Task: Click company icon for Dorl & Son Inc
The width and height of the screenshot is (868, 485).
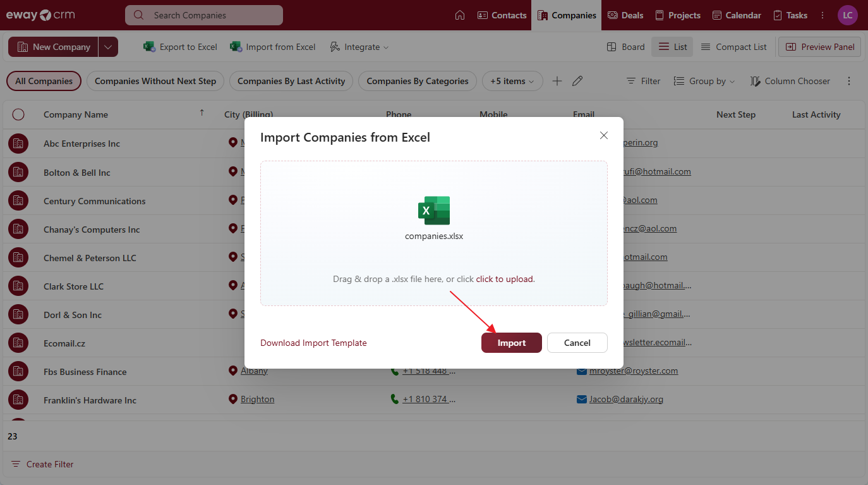Action: pos(18,315)
